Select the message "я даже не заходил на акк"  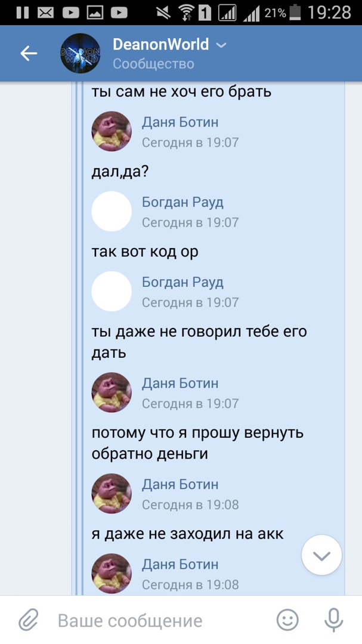(187, 533)
